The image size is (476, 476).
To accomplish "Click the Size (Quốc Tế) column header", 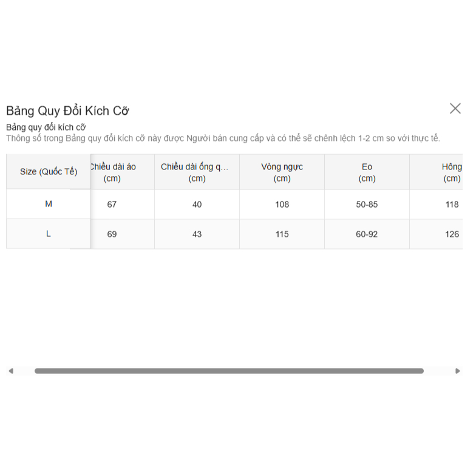I will tap(49, 172).
